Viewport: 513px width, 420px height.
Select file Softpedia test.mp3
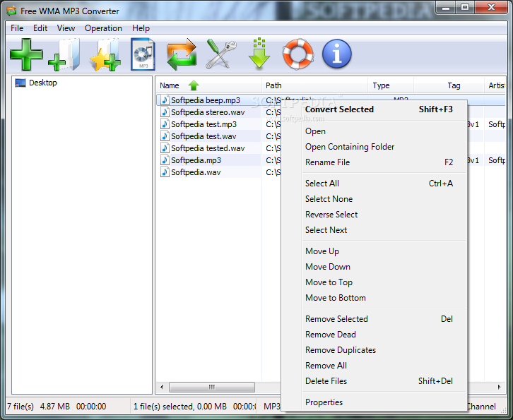[204, 124]
